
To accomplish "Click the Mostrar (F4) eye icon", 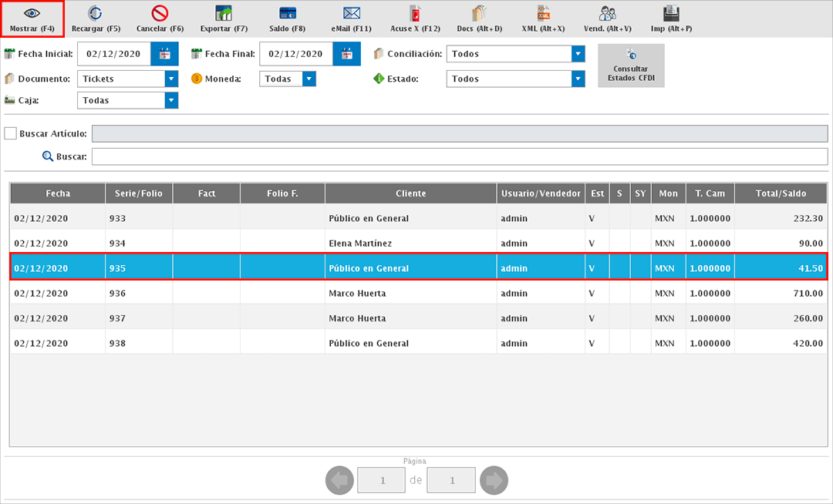I will click(32, 13).
